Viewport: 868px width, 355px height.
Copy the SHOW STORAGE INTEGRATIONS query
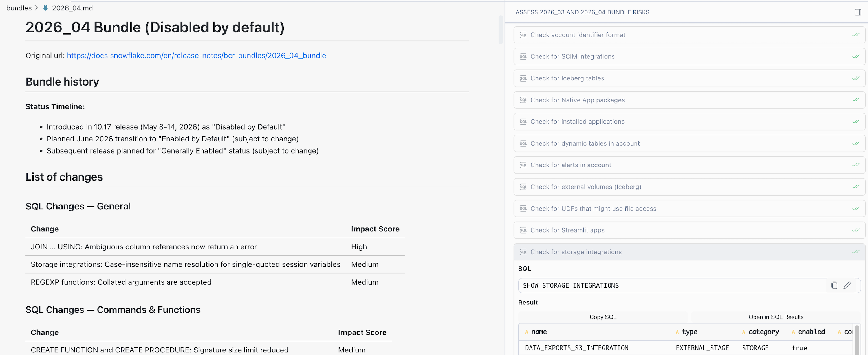[834, 285]
